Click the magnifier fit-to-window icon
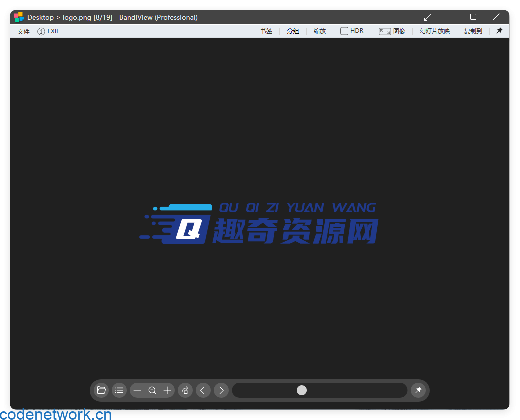The height and width of the screenshot is (420, 520). click(152, 390)
